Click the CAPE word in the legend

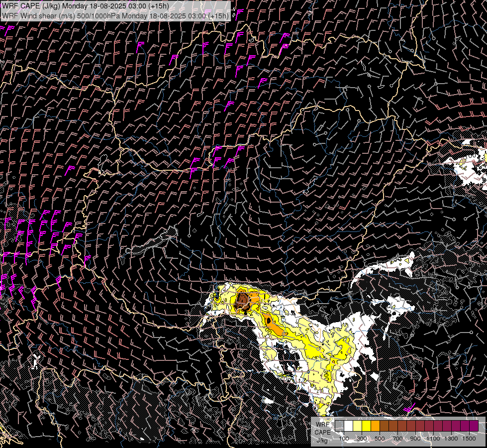tap(323, 432)
